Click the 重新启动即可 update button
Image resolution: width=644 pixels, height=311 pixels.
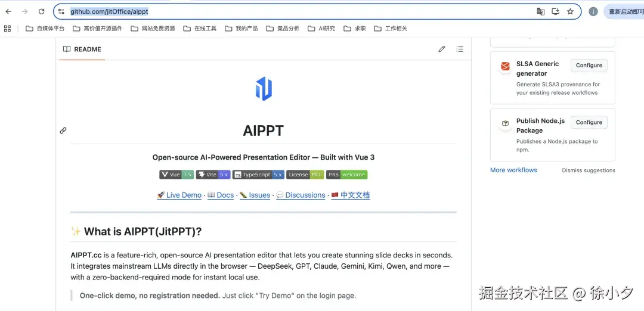tap(624, 11)
